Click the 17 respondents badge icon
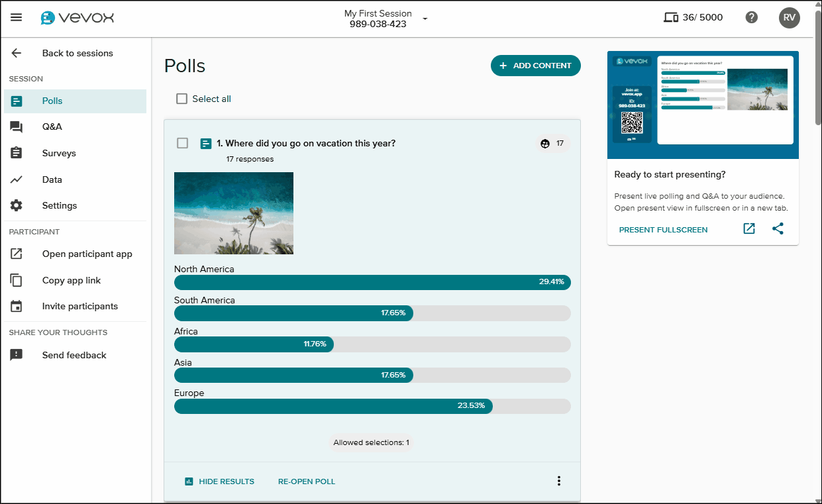The height and width of the screenshot is (504, 822). [x=545, y=144]
